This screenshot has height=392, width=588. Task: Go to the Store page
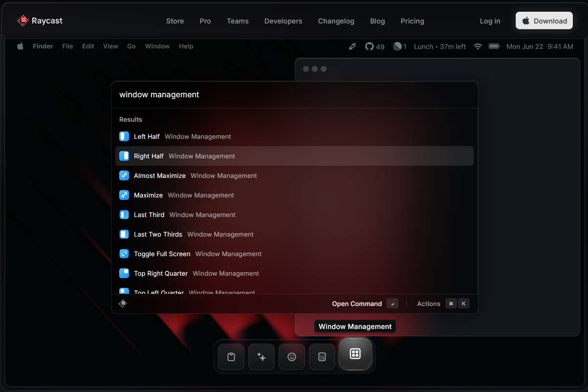[175, 21]
